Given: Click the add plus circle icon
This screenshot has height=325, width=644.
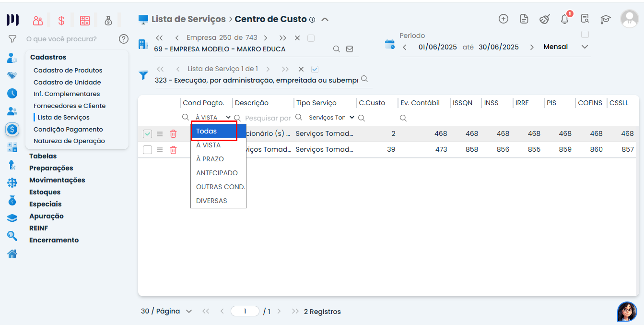Looking at the screenshot, I should coord(503,19).
